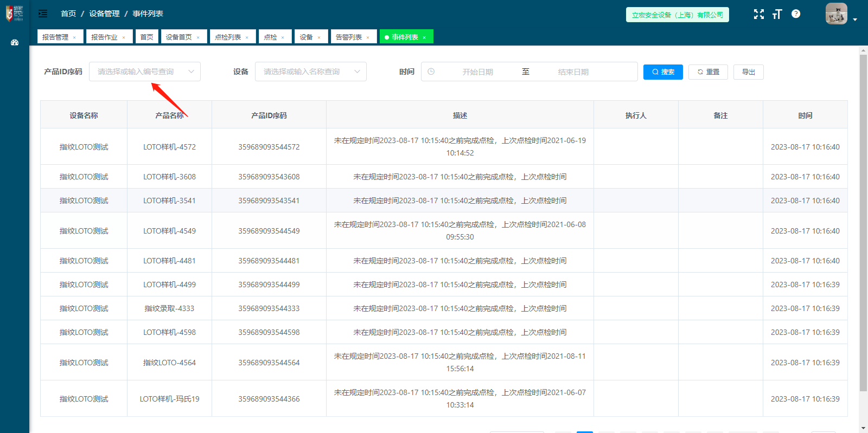Click the 立宏安全设备（上海）有限公司 company button
This screenshot has width=868, height=433.
(x=678, y=15)
